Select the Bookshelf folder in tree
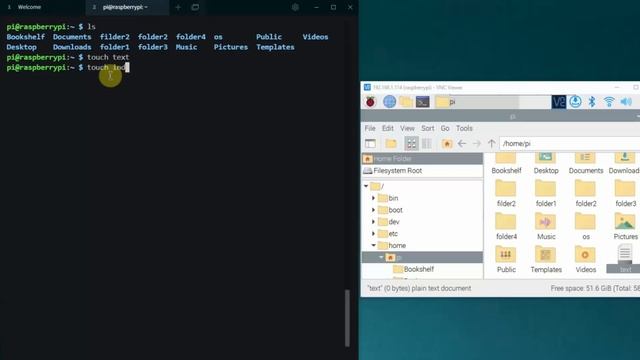640x360 pixels. click(x=413, y=269)
